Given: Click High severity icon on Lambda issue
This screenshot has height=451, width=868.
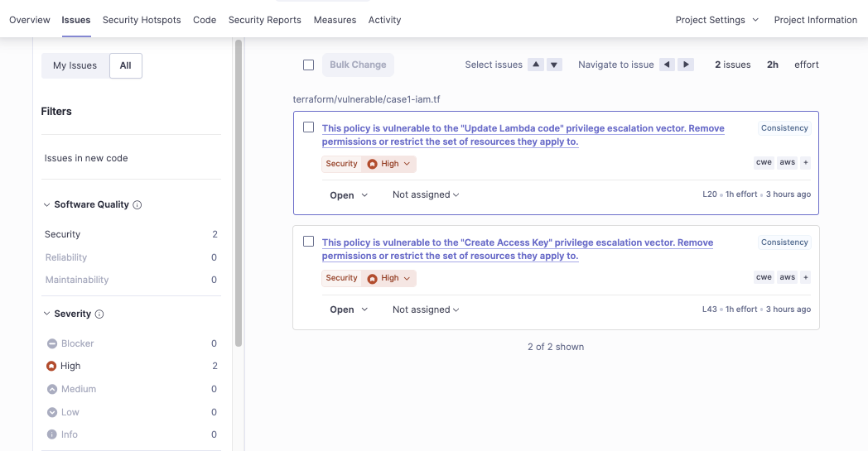Looking at the screenshot, I should coord(372,164).
